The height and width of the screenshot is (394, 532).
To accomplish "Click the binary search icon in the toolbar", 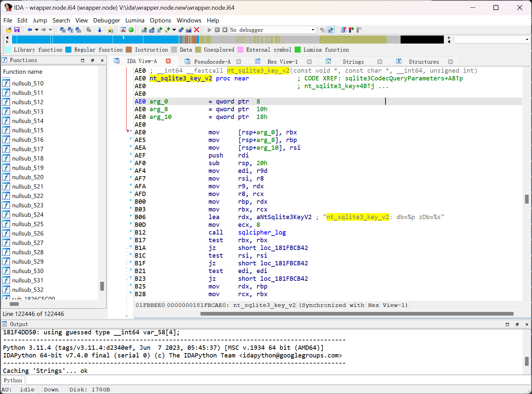I will coord(78,30).
